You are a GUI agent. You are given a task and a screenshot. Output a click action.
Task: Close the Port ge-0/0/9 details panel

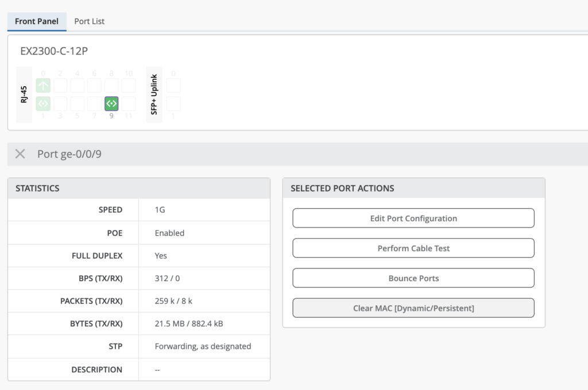20,154
